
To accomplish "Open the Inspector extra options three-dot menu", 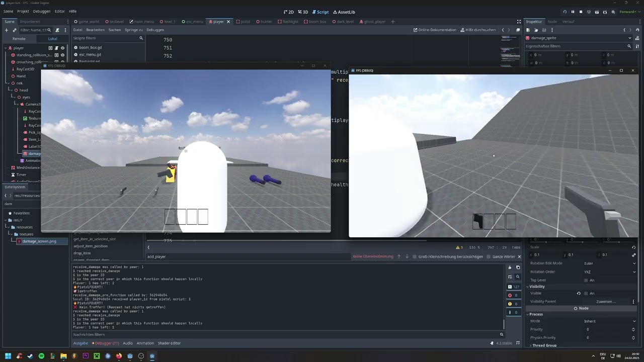I will point(552,30).
